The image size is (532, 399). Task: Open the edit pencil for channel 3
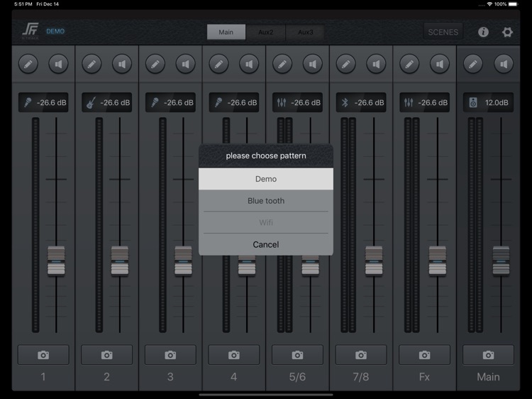click(155, 64)
